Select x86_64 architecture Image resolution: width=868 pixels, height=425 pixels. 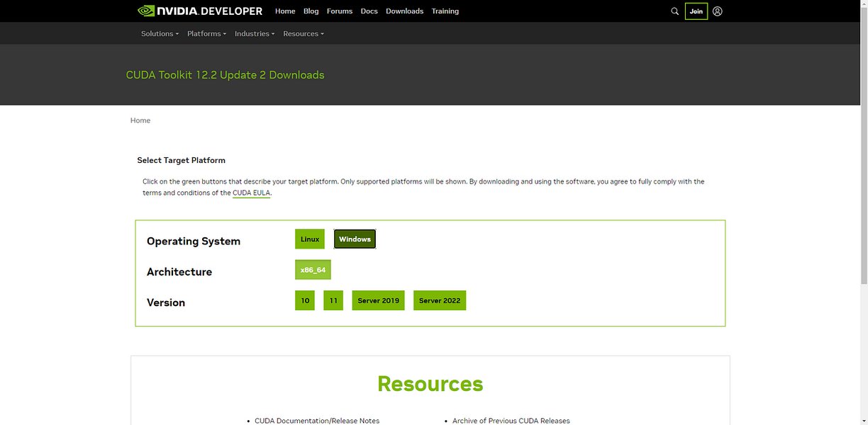(313, 270)
